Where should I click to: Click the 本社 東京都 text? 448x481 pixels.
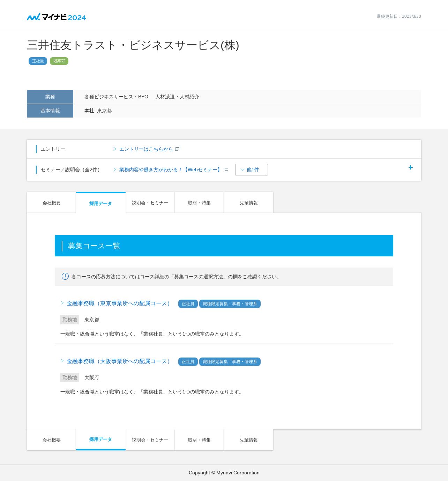click(98, 111)
